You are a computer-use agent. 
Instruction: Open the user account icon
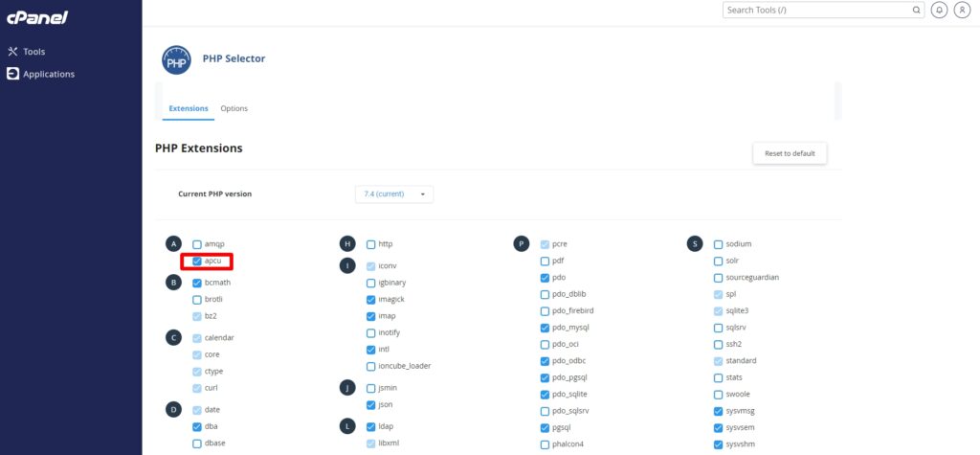pos(962,10)
